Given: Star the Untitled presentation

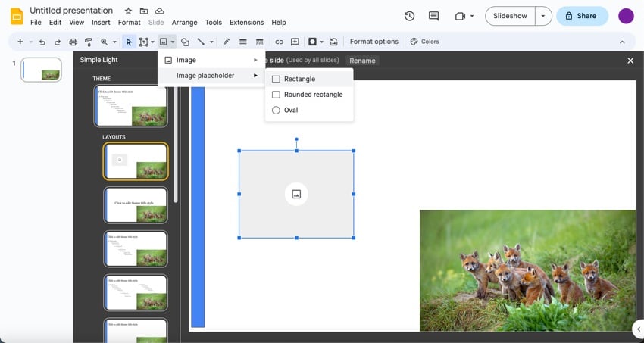Looking at the screenshot, I should tap(128, 11).
